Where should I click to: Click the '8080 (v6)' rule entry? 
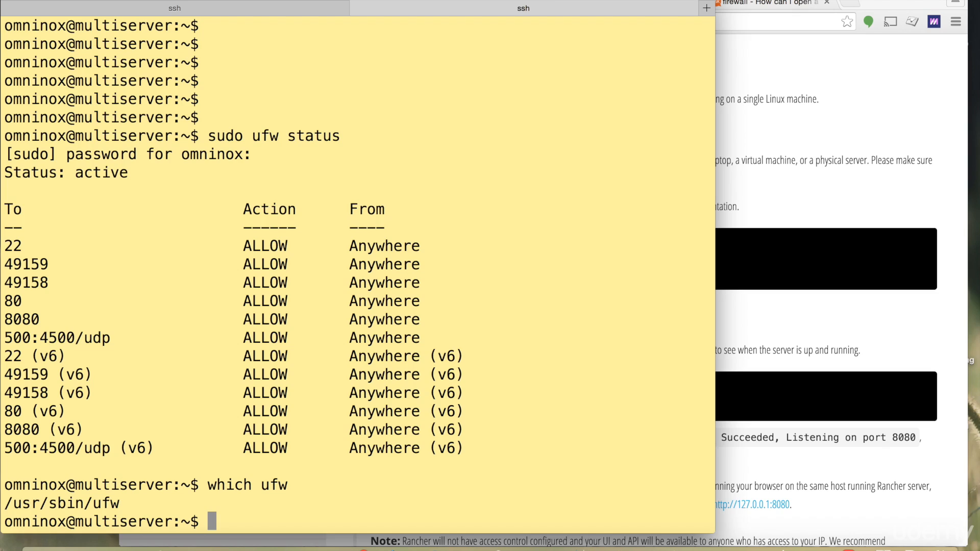click(x=43, y=430)
